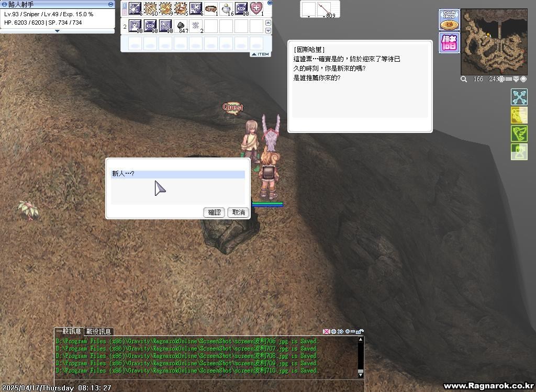Click the NPC 固斯哈里 standing by the player
536x392 pixels.
tap(251, 140)
